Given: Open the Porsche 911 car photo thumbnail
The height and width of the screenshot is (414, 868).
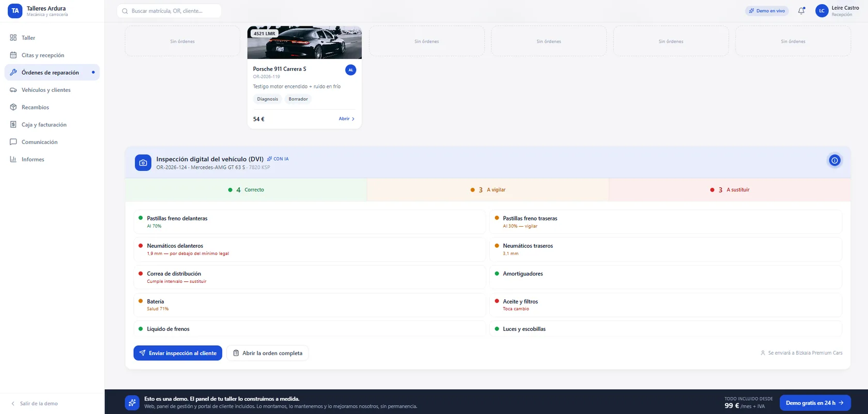Looking at the screenshot, I should [x=304, y=42].
